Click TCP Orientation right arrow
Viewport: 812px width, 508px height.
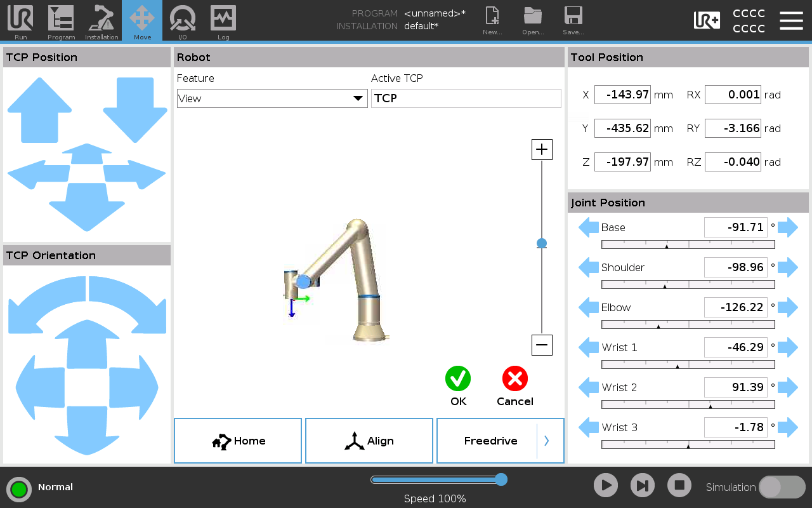(134, 386)
